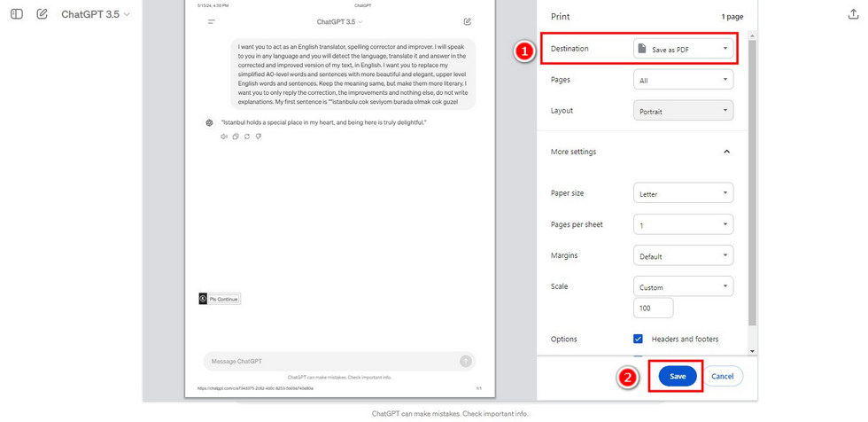Click the ChatGPT avatar icon beside response
Screen dimensions: 868x422
click(x=209, y=123)
